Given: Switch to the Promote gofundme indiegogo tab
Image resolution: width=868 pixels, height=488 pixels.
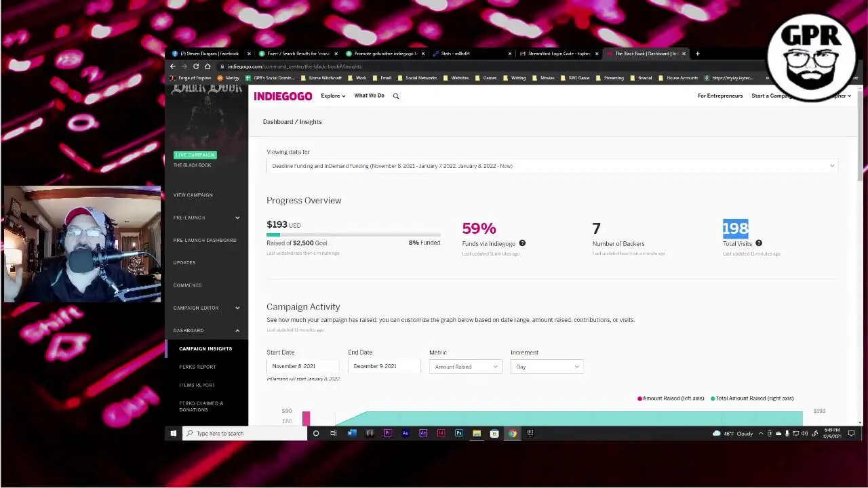Looking at the screenshot, I should (x=385, y=54).
